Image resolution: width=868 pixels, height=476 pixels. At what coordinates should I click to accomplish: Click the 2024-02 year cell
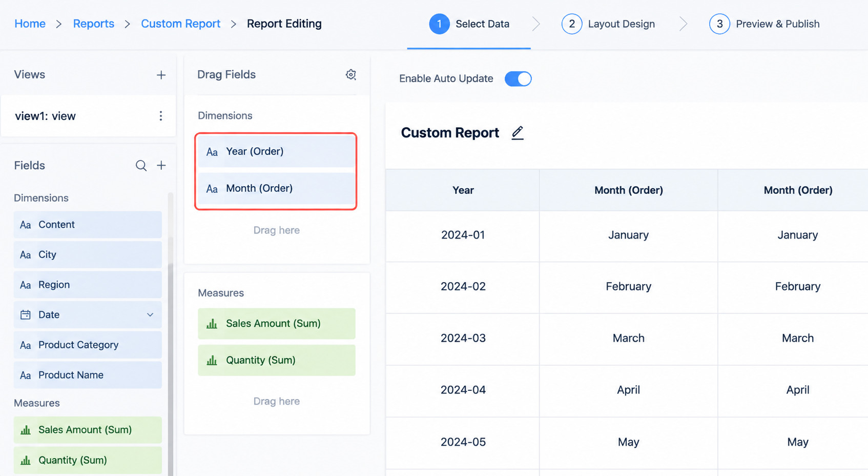point(463,287)
